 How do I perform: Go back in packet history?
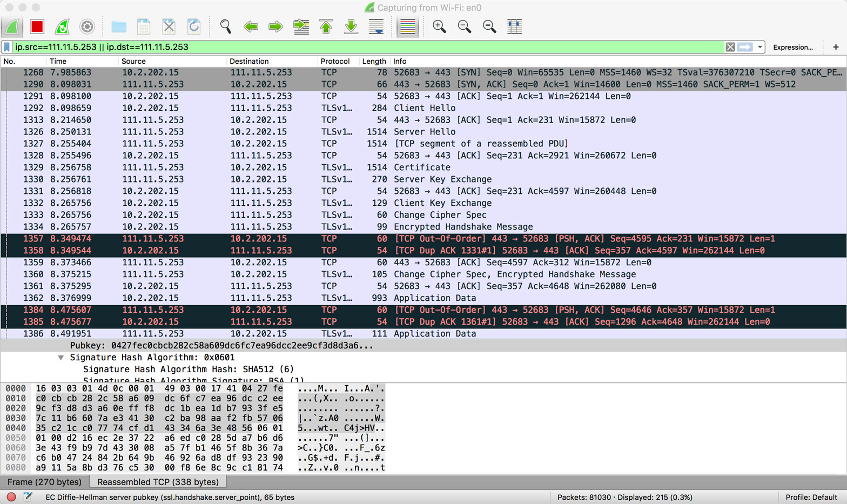pos(251,26)
